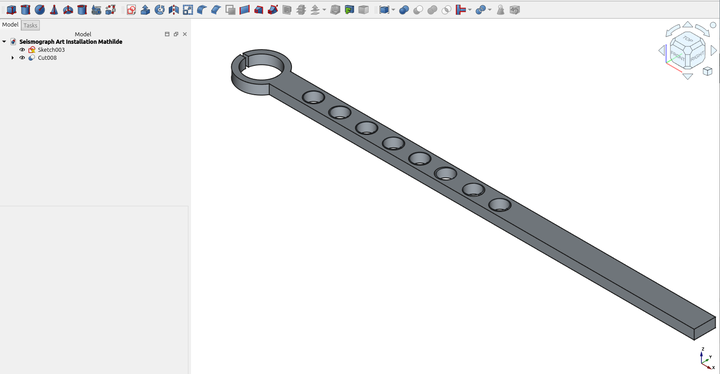Toggle visibility of Cut008
This screenshot has height=374, width=720.
[x=22, y=58]
